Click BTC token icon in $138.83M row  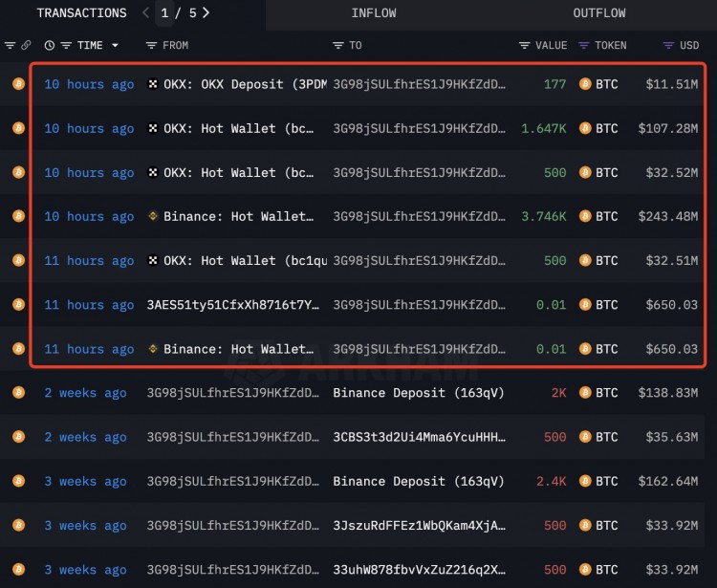click(x=585, y=393)
